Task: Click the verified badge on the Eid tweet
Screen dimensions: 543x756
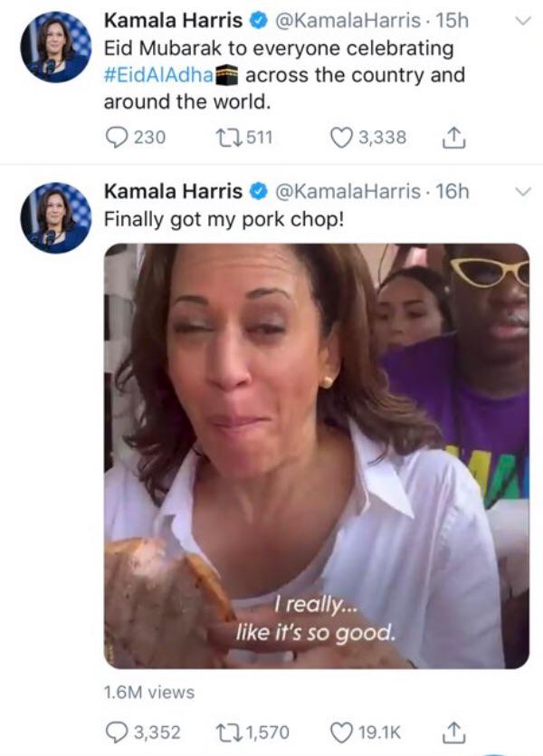Action: point(258,20)
